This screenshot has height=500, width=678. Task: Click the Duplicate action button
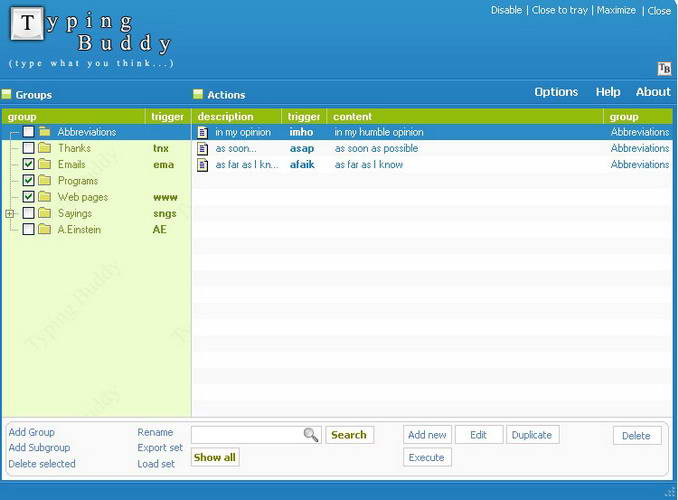coord(532,435)
